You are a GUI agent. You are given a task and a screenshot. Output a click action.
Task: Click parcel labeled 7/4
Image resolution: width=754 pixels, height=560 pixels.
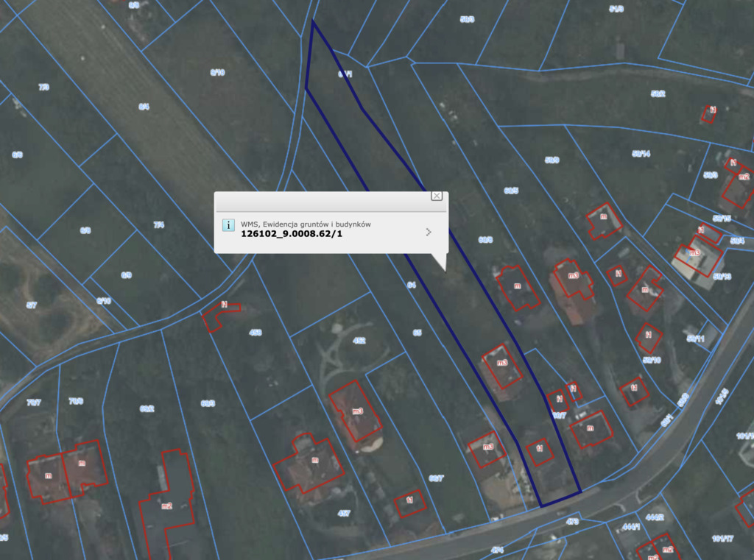[x=158, y=225]
